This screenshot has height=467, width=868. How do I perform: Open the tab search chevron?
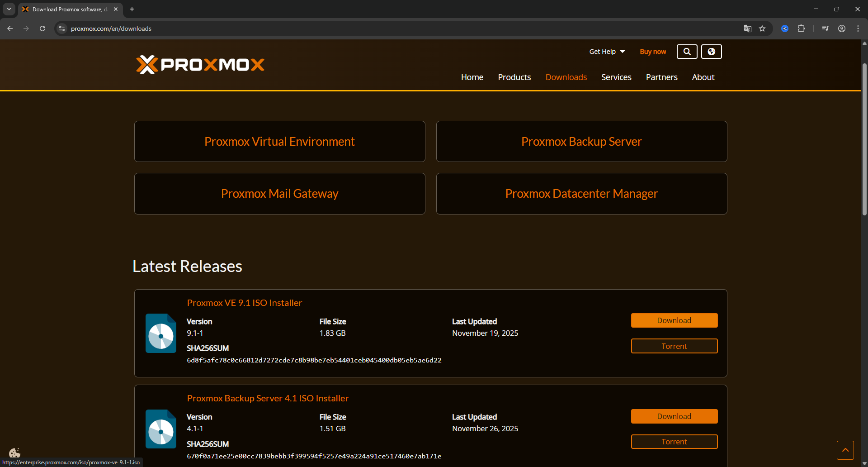coord(9,9)
